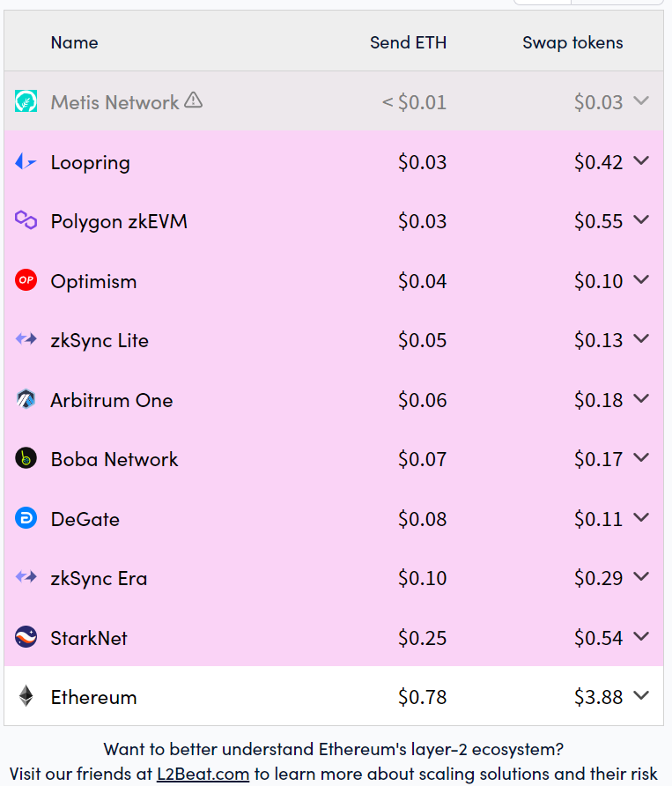
Task: Click the zkSync Era arrows icon
Action: [x=26, y=577]
